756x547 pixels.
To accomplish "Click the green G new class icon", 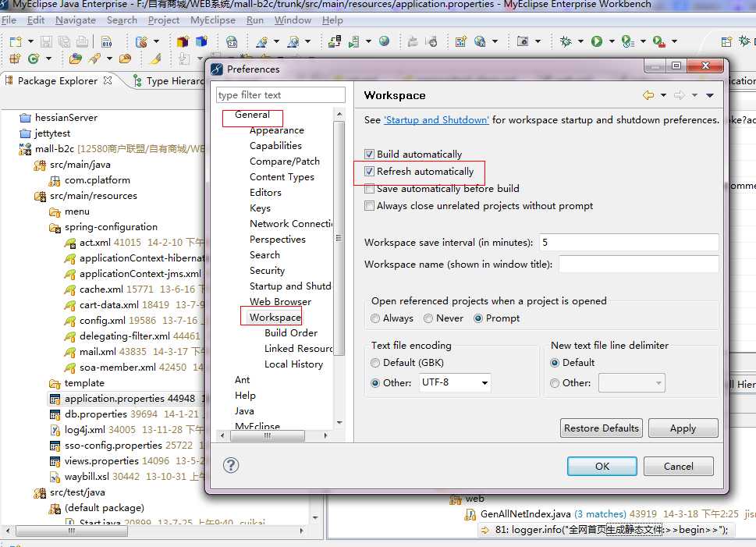I will (x=34, y=59).
